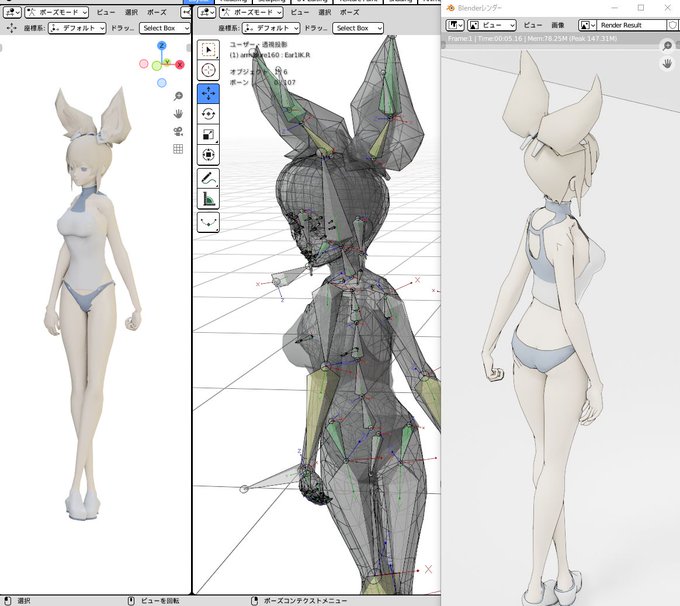This screenshot has height=606, width=680.
Task: Pick the Select Box tool icon
Action: [208, 50]
